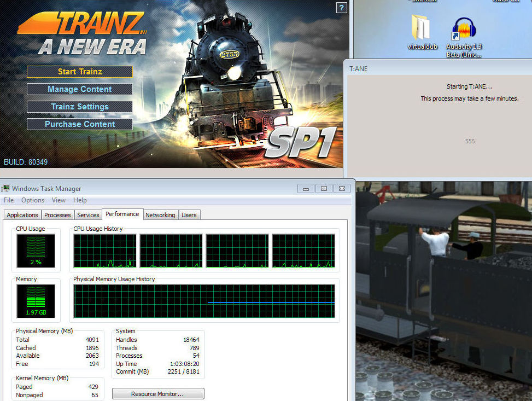532x401 pixels.
Task: Click the Available value 2063
Action: click(92, 356)
